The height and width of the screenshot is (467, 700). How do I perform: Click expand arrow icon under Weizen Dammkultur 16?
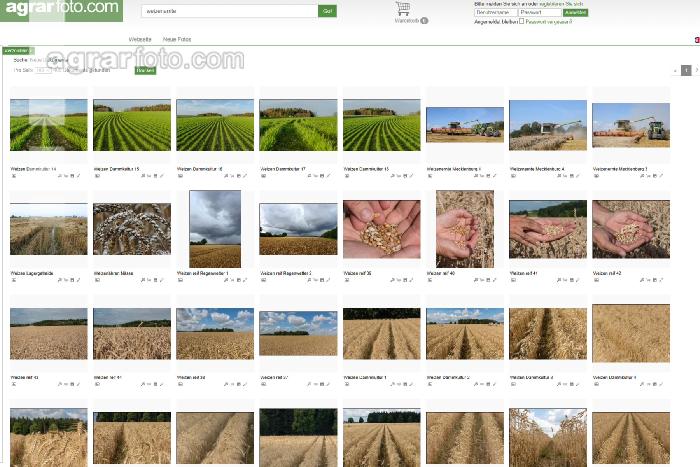[x=245, y=176]
